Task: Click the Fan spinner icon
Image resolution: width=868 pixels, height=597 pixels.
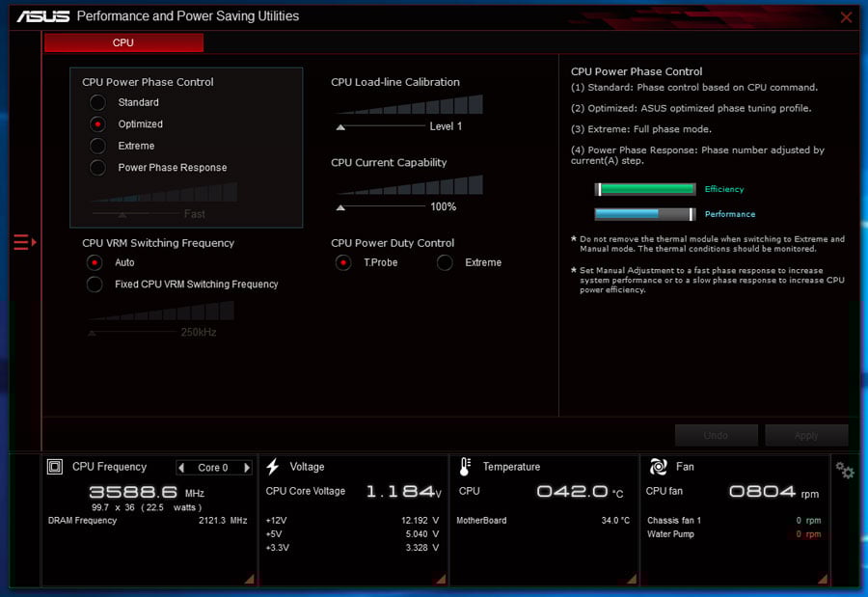Action: [x=658, y=467]
